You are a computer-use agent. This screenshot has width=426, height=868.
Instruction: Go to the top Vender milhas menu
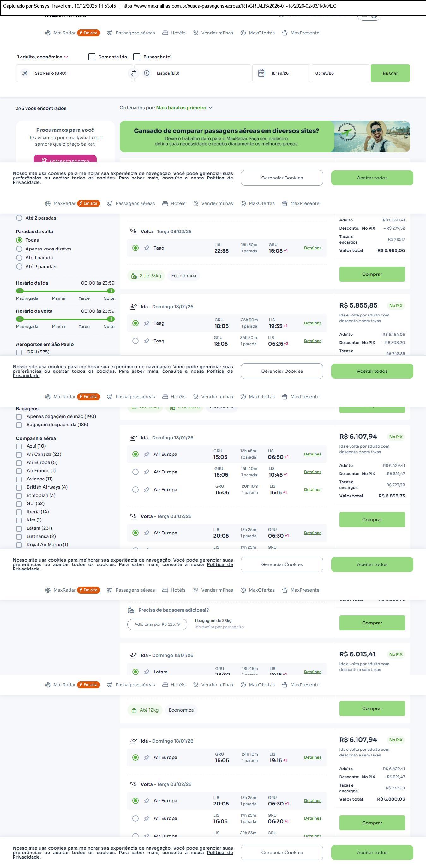pos(213,33)
